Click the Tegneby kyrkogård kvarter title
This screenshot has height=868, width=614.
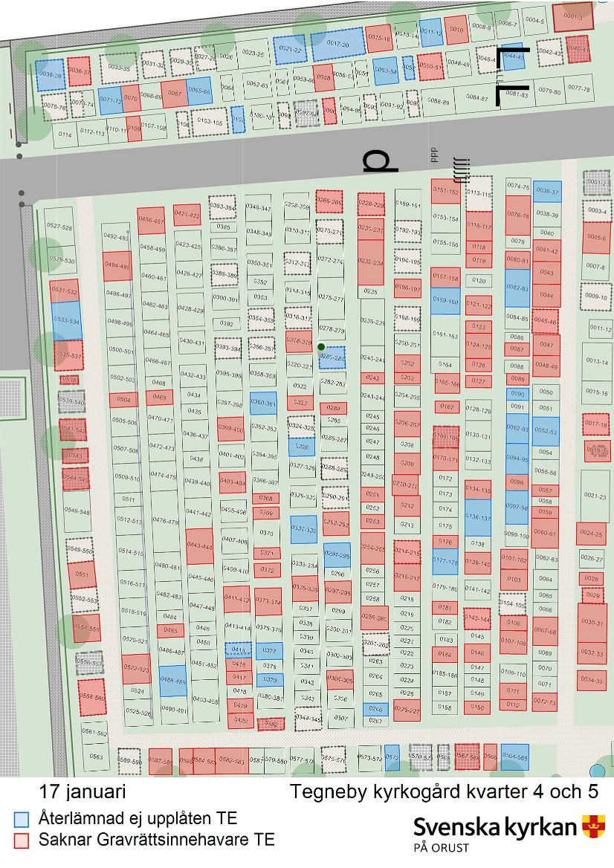[444, 791]
